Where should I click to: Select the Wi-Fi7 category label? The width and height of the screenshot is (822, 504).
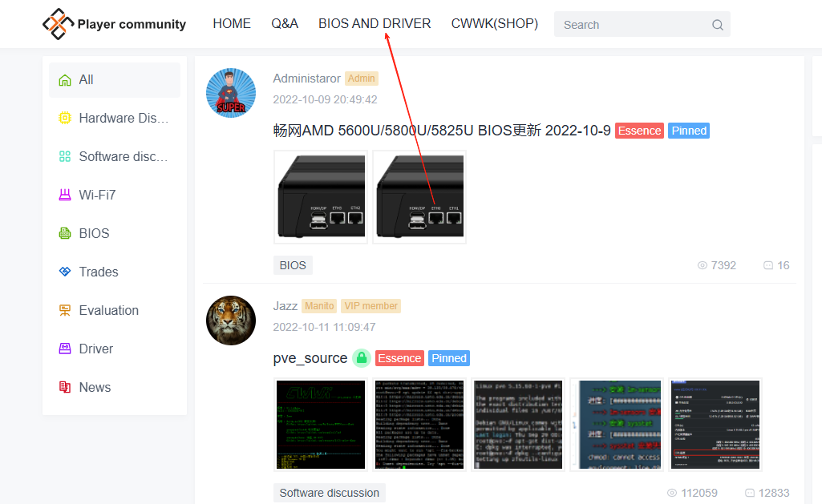(97, 195)
